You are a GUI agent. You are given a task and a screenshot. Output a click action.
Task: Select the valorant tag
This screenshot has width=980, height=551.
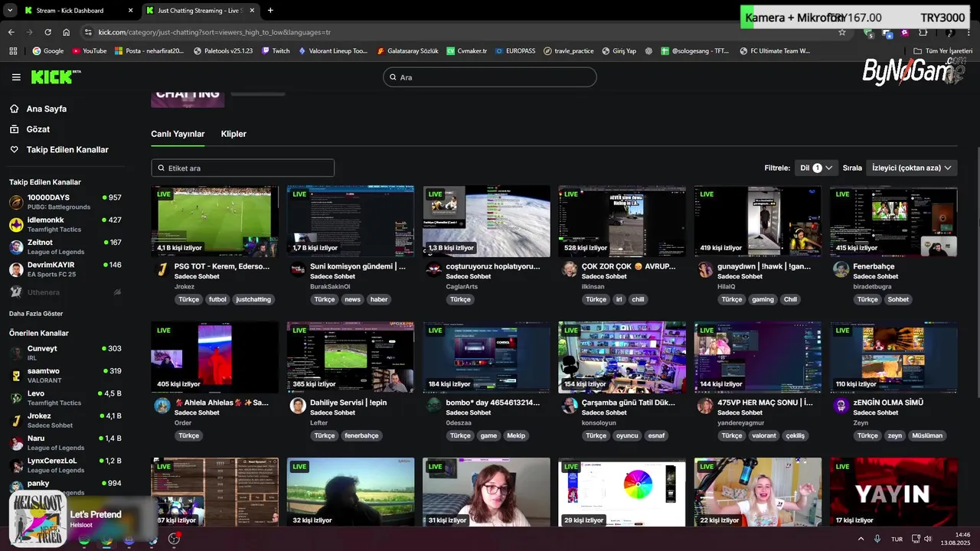(x=763, y=435)
